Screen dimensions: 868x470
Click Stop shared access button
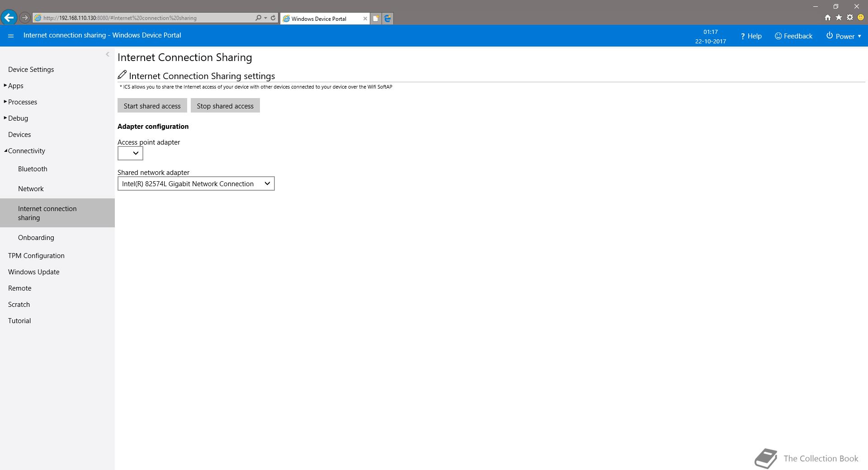tap(225, 106)
